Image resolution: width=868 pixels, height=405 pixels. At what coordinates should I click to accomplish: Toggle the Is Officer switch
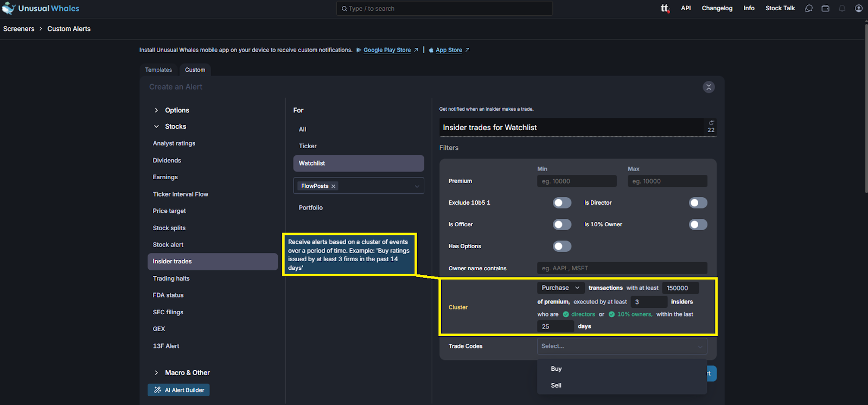[562, 224]
